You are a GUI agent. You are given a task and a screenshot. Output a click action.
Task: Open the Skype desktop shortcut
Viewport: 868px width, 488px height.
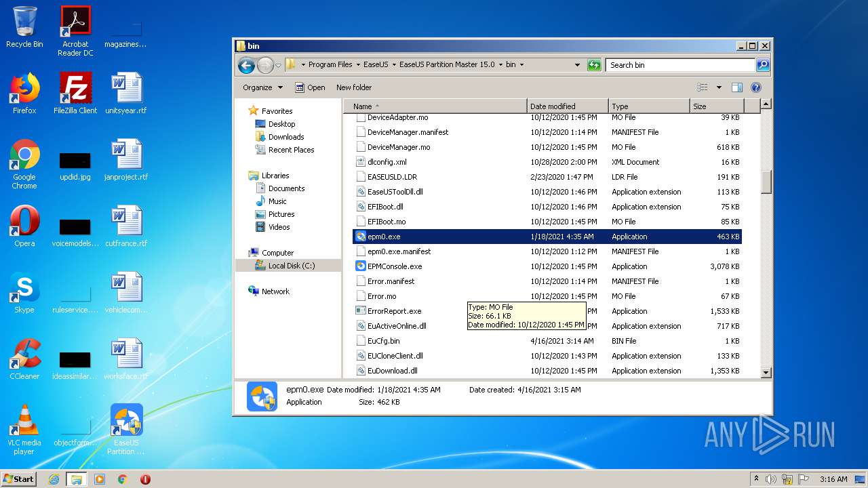pos(24,293)
